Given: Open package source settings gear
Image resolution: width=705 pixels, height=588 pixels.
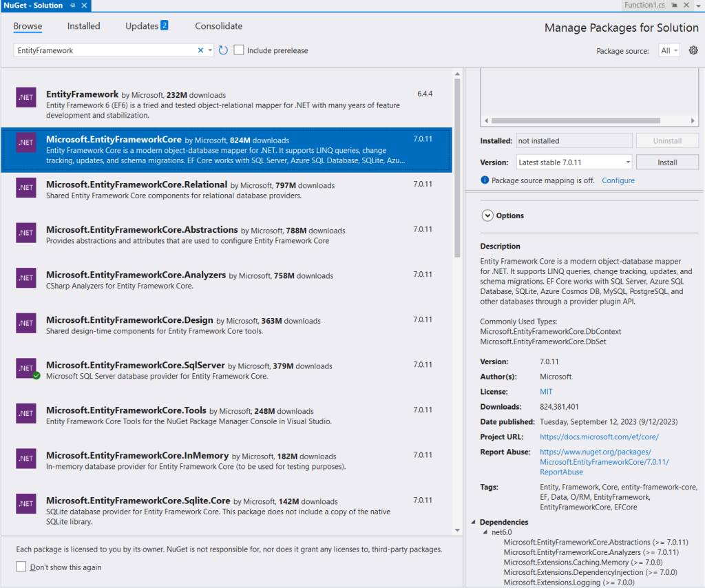Looking at the screenshot, I should [693, 50].
